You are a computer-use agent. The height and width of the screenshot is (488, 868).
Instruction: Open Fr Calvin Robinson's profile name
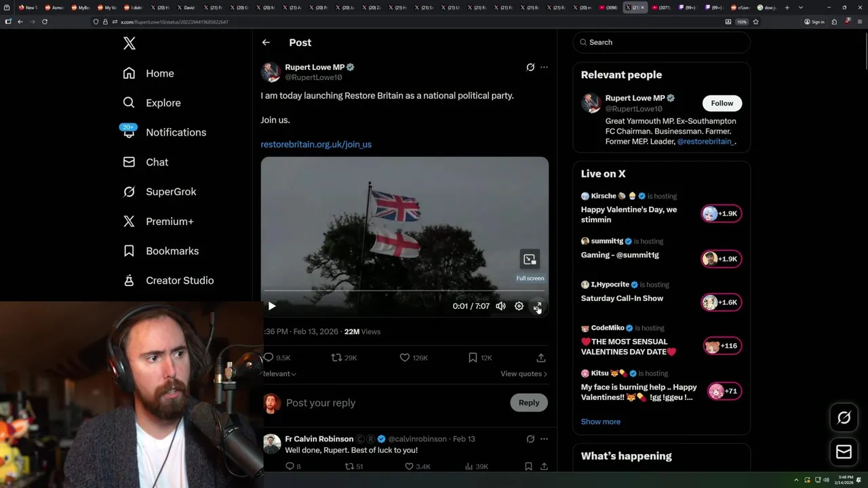click(x=319, y=439)
